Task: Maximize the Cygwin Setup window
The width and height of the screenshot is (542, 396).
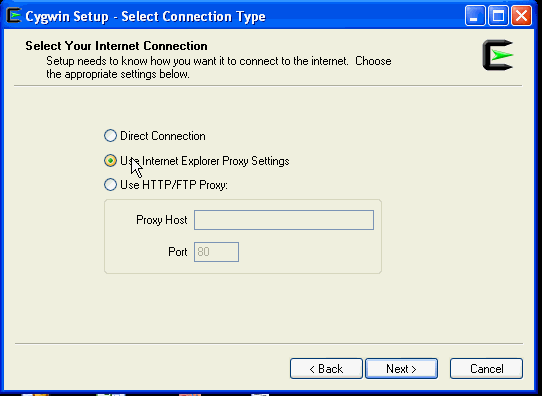Action: click(x=498, y=16)
